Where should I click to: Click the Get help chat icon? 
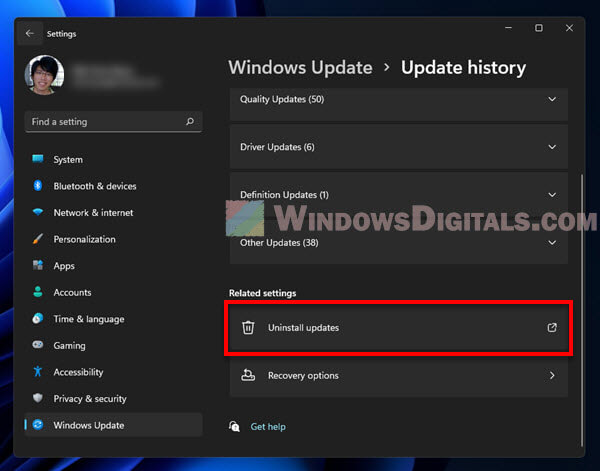(x=234, y=426)
